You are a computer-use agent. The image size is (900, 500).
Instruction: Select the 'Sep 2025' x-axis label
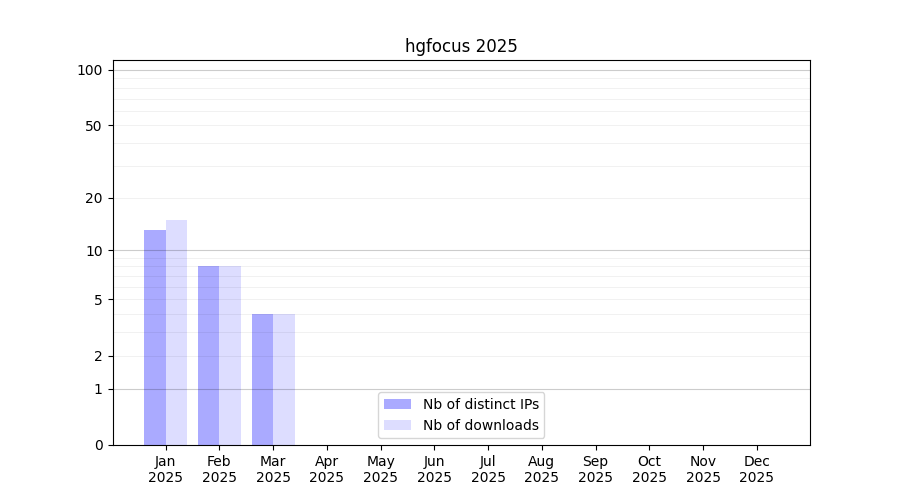point(595,469)
